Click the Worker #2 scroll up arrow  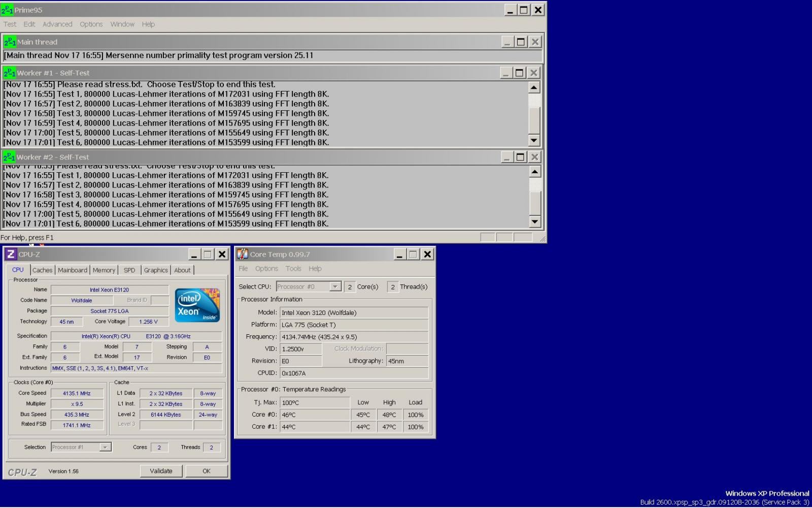tap(534, 172)
